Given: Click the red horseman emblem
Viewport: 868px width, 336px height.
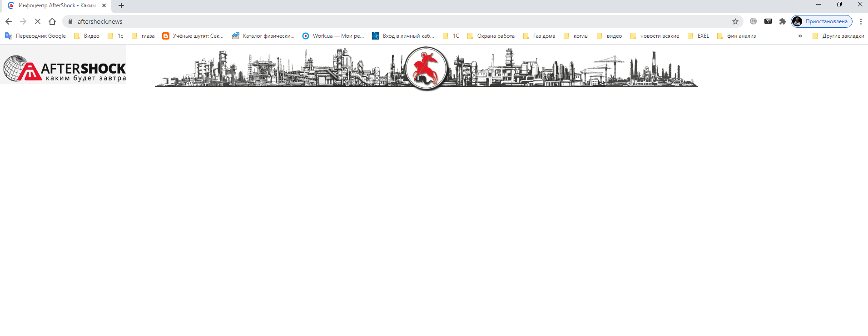Looking at the screenshot, I should (426, 68).
